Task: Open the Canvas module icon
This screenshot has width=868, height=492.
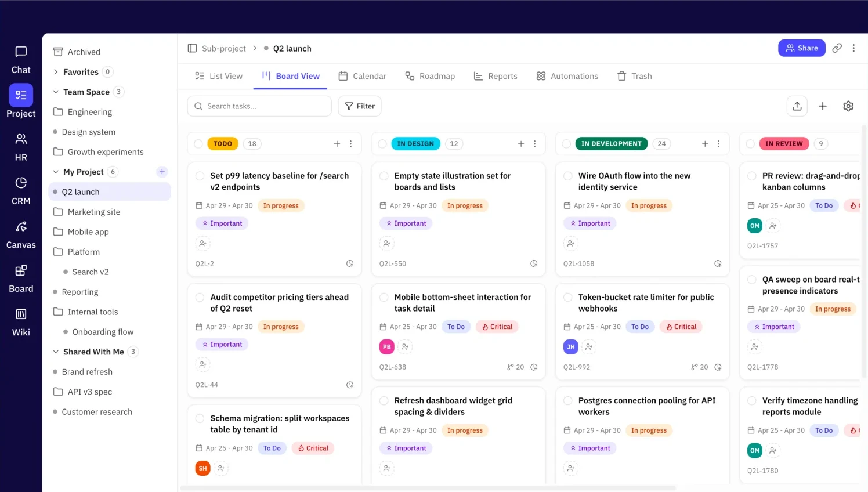Action: point(21,226)
